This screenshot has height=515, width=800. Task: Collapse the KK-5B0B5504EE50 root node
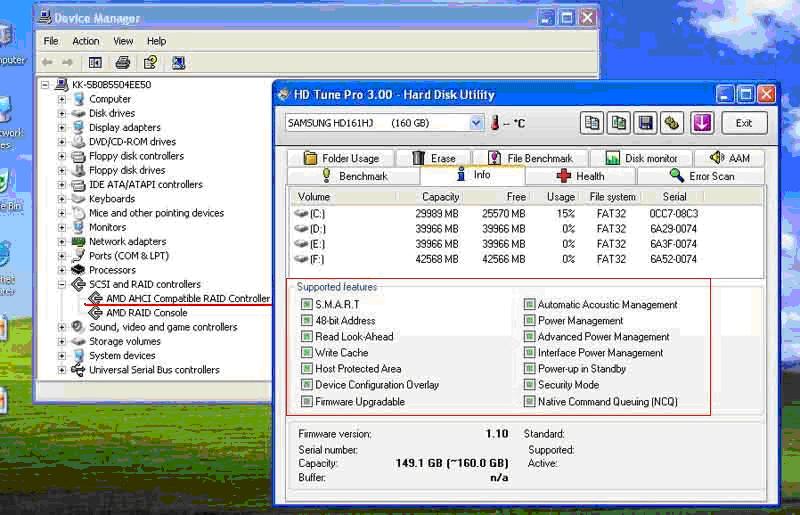tap(45, 84)
